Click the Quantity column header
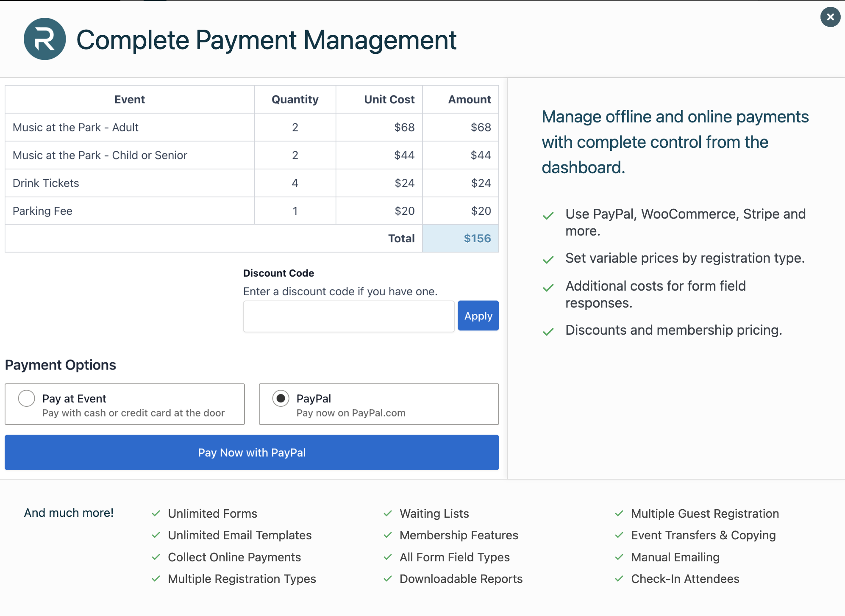 295,100
